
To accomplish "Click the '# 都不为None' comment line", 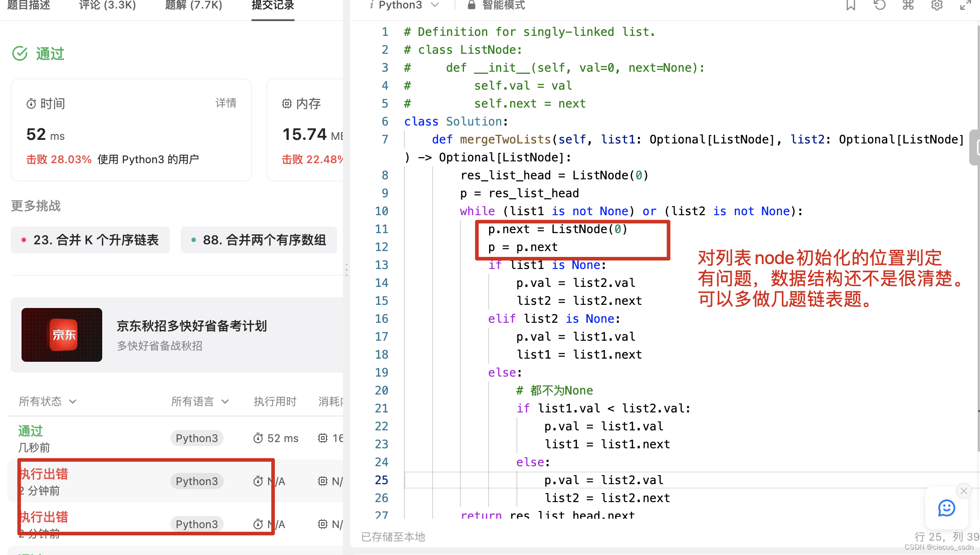I will [555, 390].
